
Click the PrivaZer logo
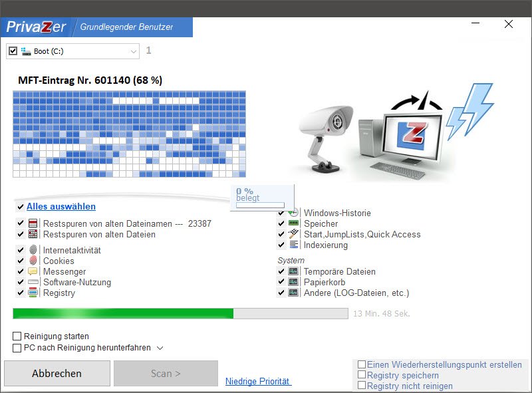pyautogui.click(x=36, y=27)
